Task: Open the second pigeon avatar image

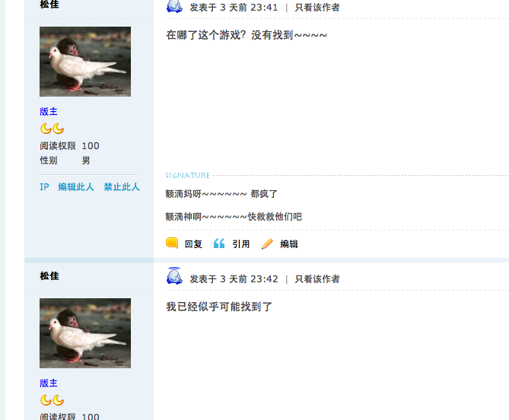Action: pyautogui.click(x=85, y=333)
